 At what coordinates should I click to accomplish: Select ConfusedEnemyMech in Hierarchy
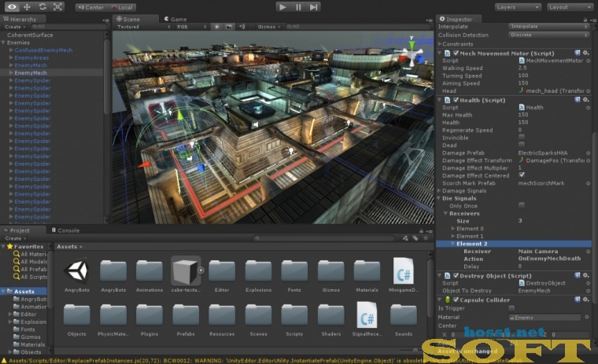[x=43, y=50]
